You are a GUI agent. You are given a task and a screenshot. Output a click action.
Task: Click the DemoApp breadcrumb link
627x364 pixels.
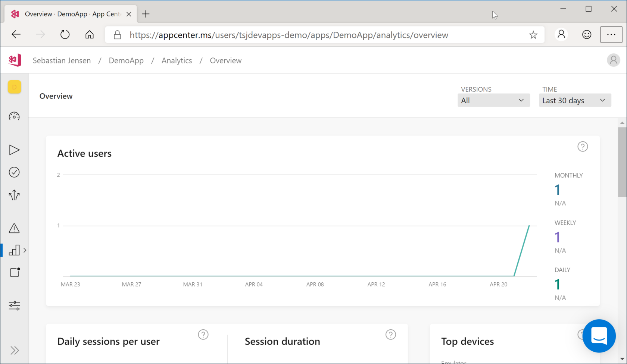tap(126, 60)
